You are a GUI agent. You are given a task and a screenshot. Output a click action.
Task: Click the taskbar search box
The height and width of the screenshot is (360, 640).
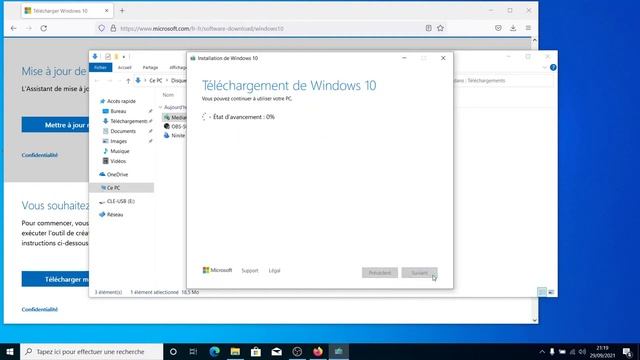tap(91, 351)
